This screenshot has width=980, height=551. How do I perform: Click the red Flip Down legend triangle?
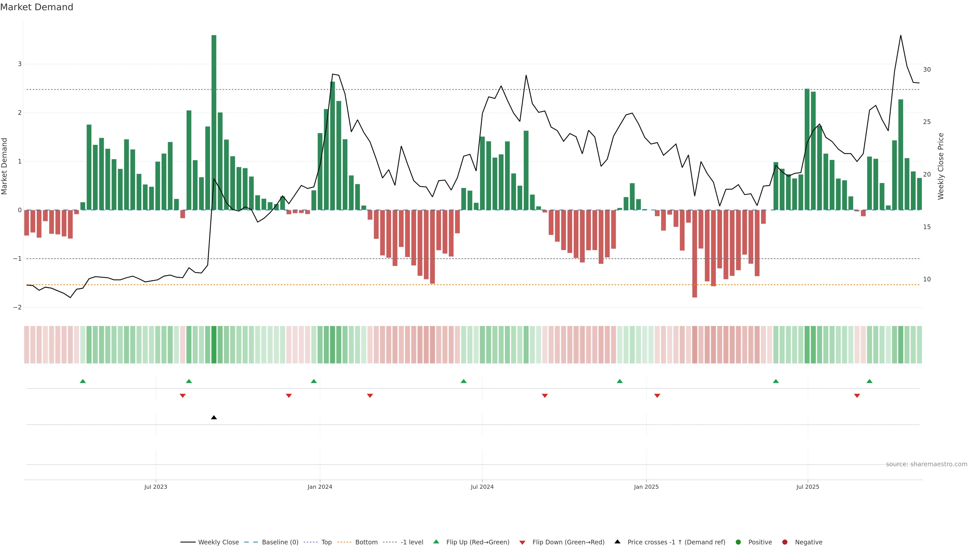522,542
